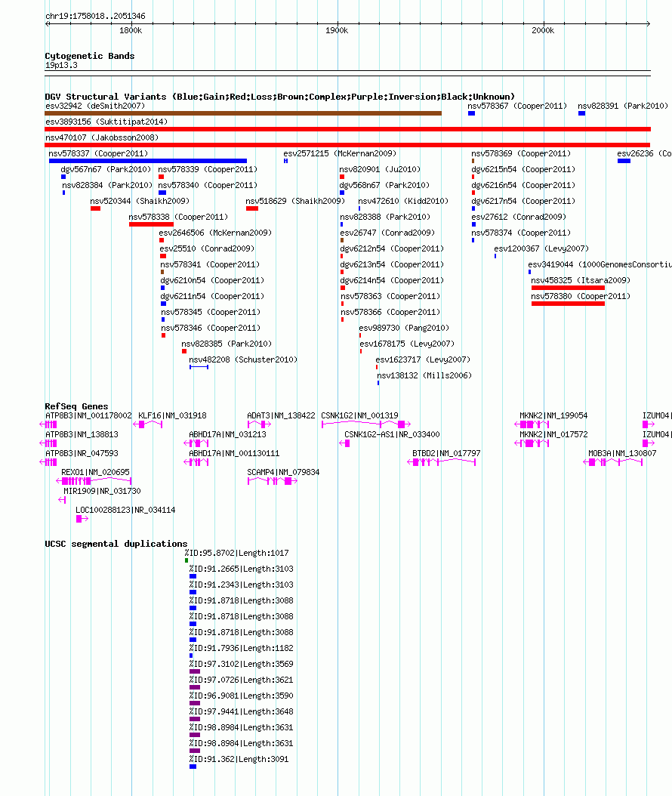Click the DGV Structural Variants track title

coord(279,97)
